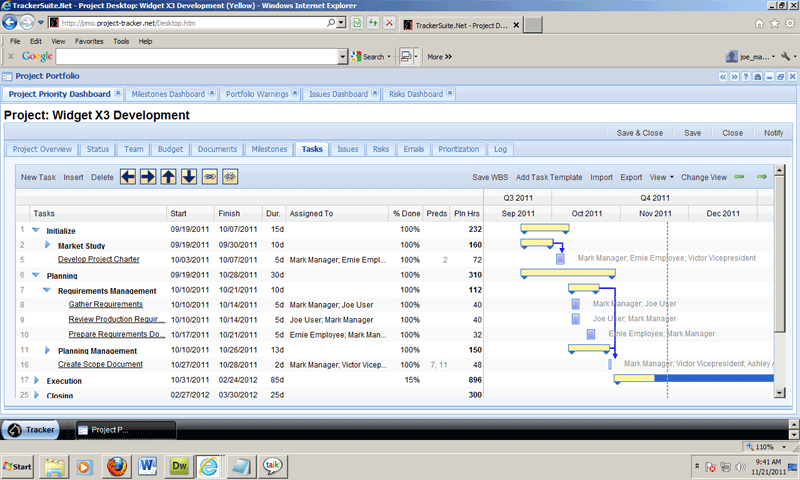Collapse the Planning task group

pyautogui.click(x=36, y=275)
